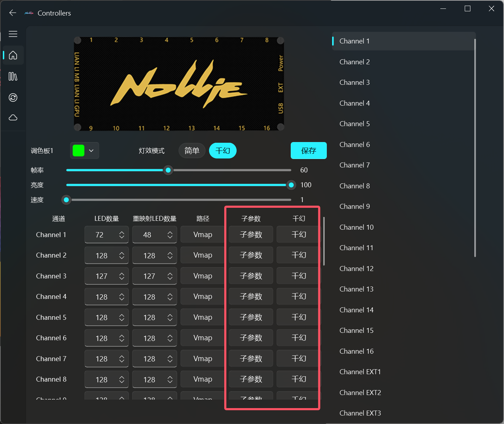Click the Channel 5 重映射LED数量 stepper arrows
The height and width of the screenshot is (424, 504).
point(170,318)
